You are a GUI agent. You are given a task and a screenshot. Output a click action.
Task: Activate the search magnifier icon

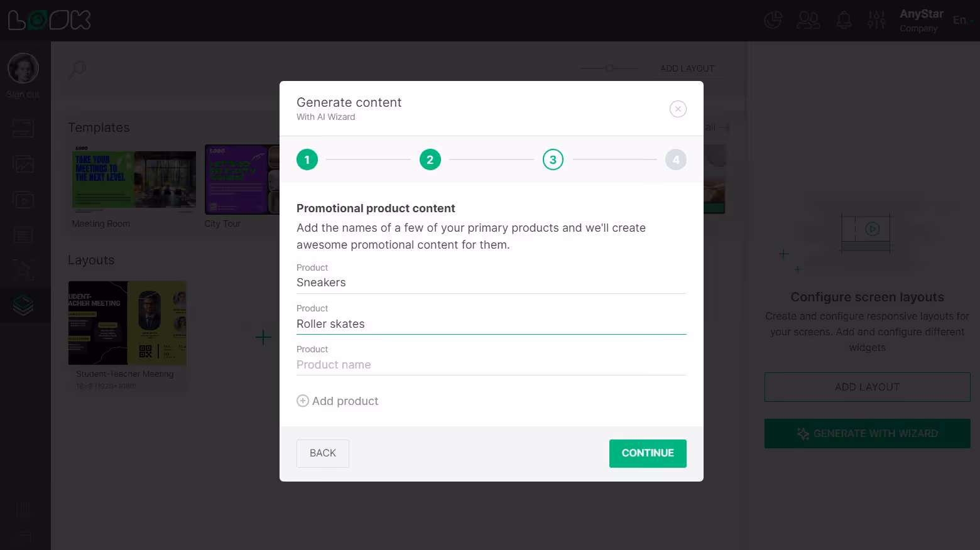point(77,70)
